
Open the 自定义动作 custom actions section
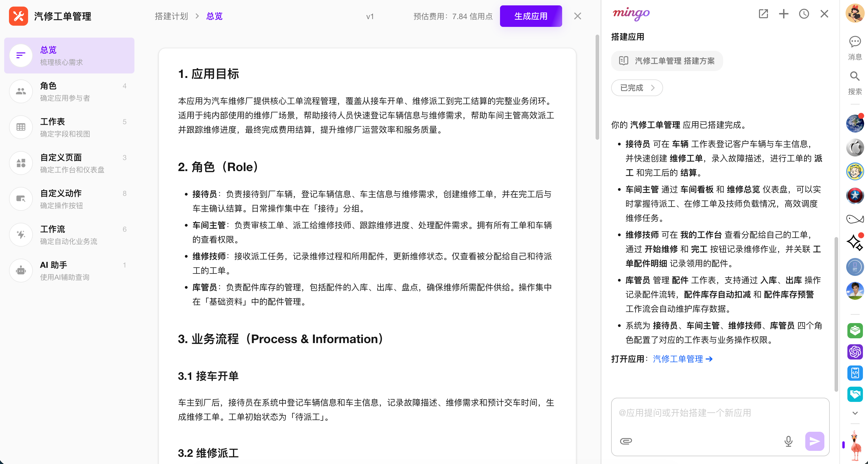pos(69,199)
